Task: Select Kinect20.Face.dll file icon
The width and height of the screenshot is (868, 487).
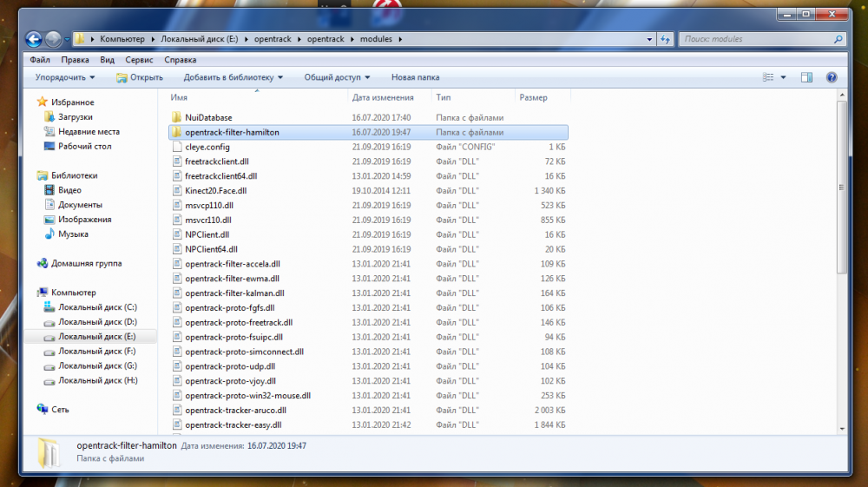Action: tap(176, 190)
